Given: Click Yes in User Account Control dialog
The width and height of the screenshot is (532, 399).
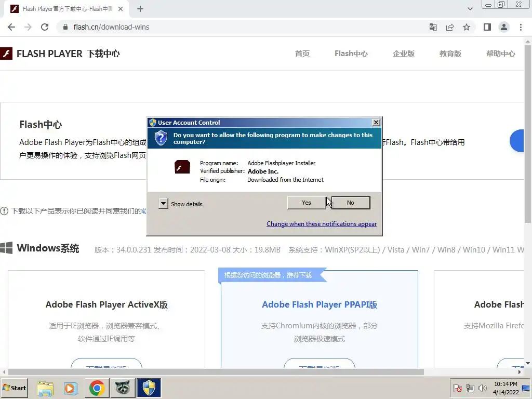Looking at the screenshot, I should pos(307,203).
